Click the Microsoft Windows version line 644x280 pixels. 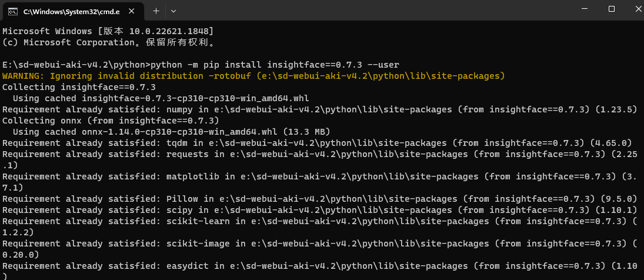pos(108,31)
